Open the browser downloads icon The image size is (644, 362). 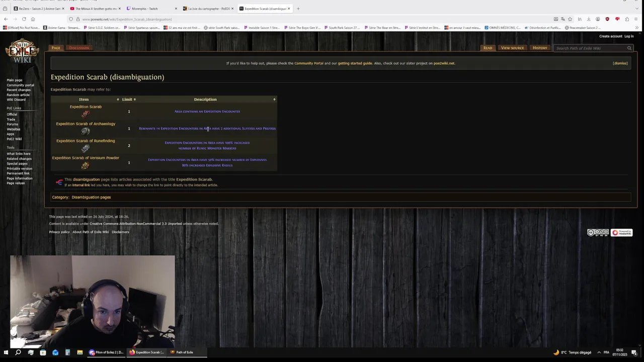coord(588,19)
